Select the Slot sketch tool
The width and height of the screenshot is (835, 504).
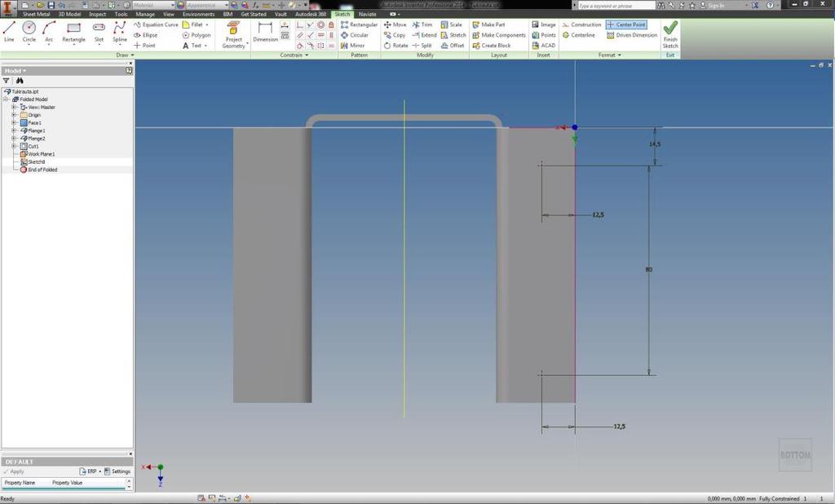coord(99,32)
